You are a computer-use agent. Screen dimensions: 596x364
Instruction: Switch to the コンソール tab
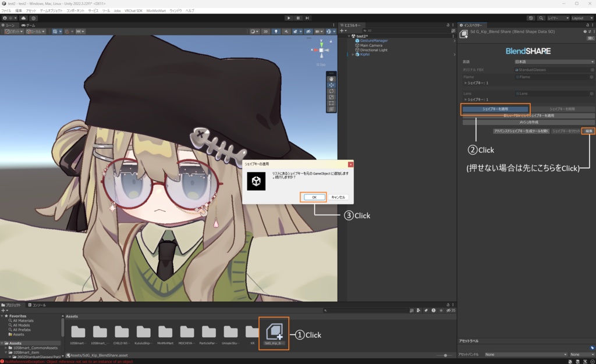37,305
